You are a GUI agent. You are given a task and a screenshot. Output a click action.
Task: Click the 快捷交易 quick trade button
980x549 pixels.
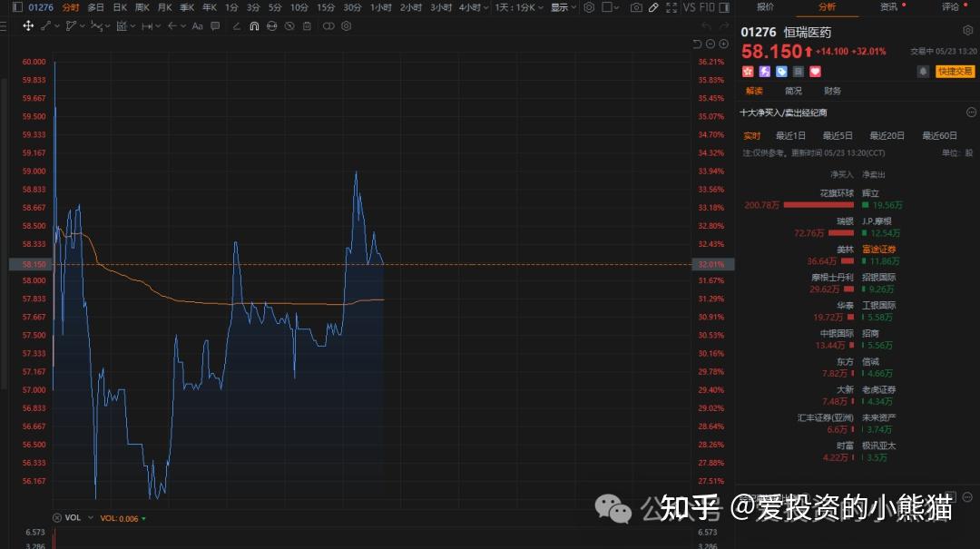pos(955,72)
